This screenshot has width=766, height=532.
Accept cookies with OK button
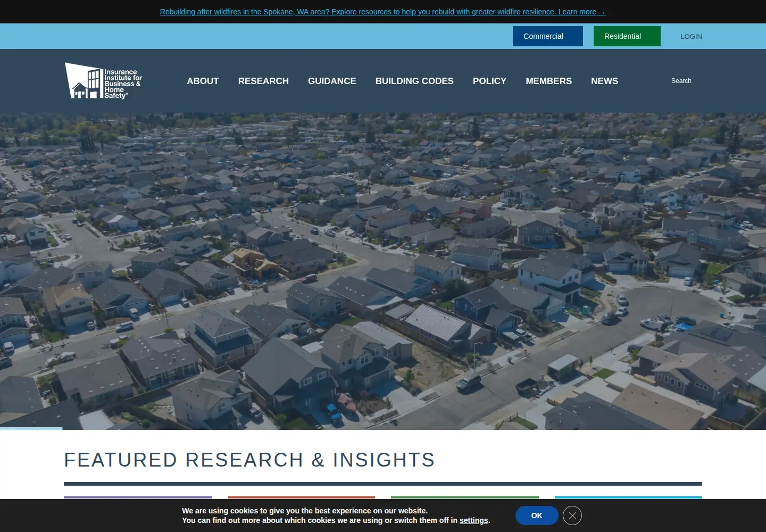coord(537,516)
